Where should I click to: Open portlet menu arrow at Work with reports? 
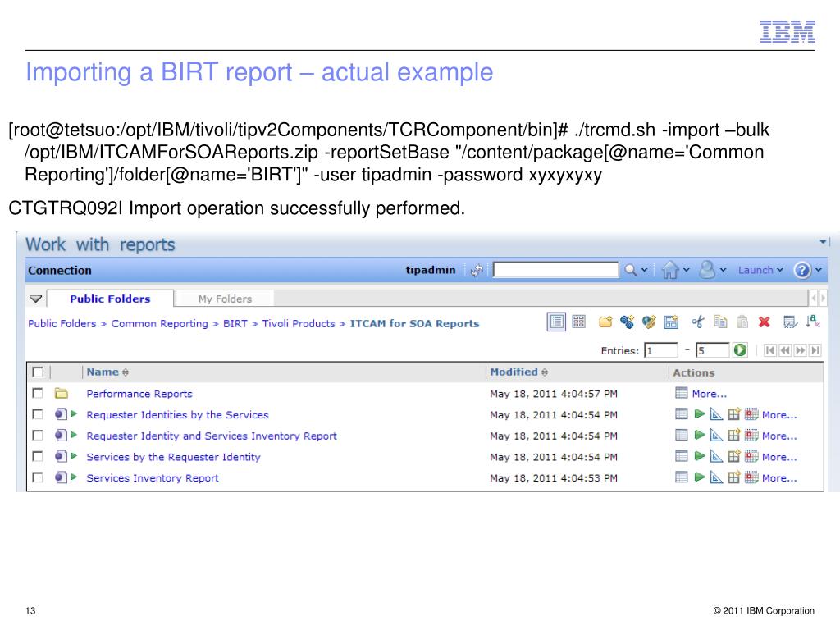[x=825, y=242]
